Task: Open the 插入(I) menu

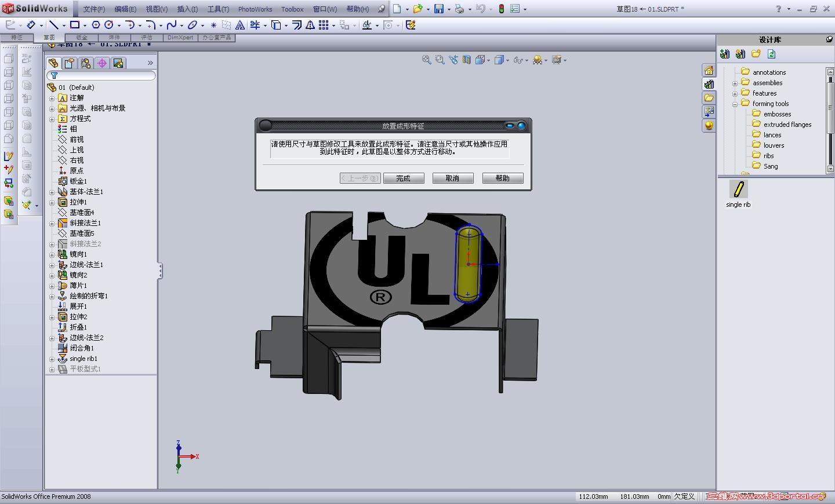Action: pyautogui.click(x=187, y=9)
